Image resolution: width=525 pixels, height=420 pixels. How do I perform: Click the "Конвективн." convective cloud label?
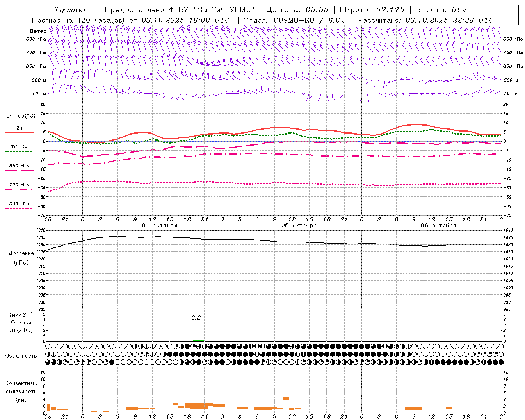click(21, 383)
